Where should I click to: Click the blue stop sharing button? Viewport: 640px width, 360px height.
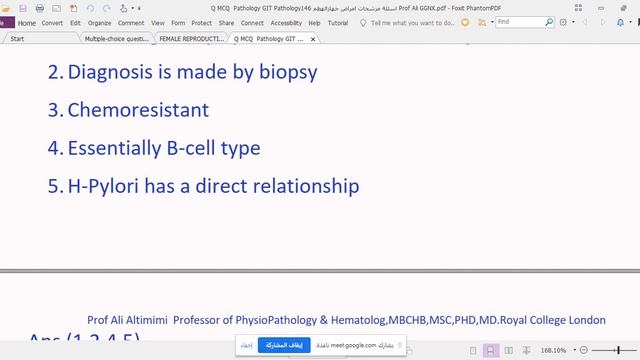pos(284,345)
